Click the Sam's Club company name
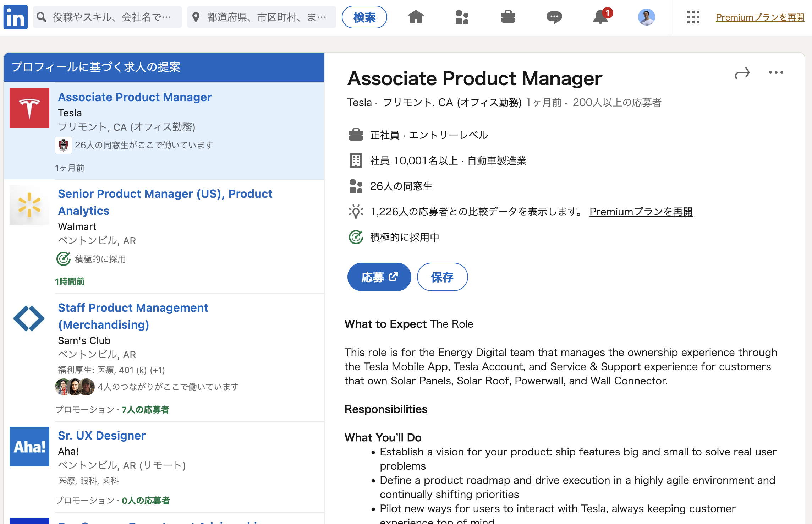 point(84,340)
